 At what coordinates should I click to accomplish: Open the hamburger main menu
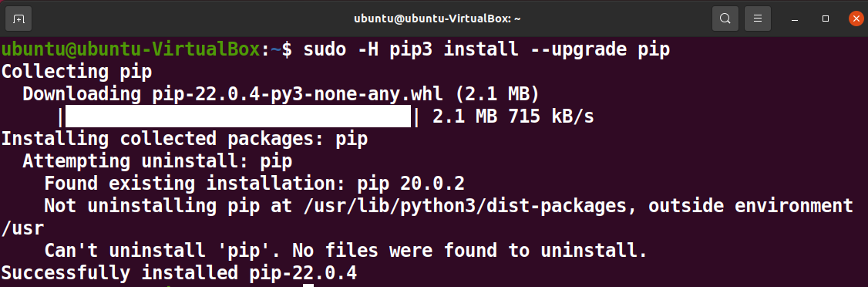(758, 19)
